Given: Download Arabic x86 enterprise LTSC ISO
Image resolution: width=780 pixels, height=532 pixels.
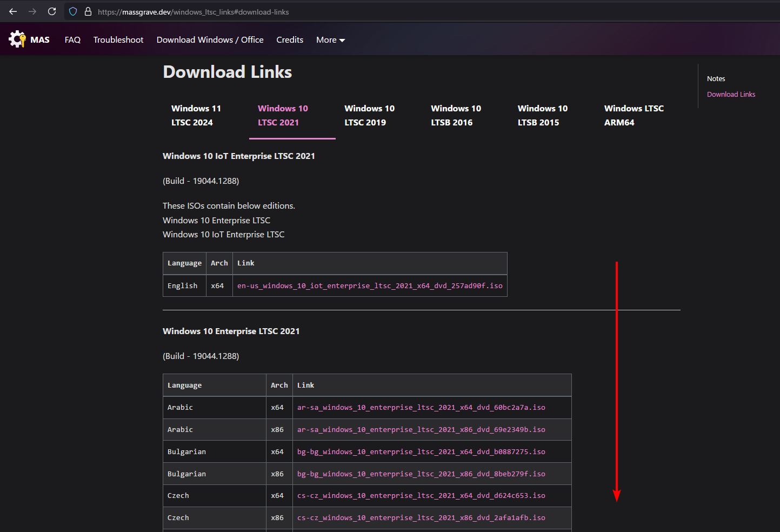Looking at the screenshot, I should pos(421,430).
